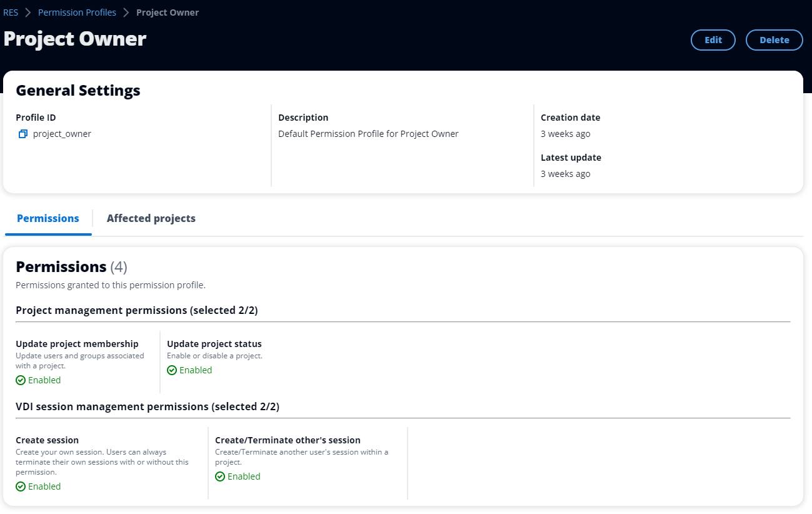Click the Enabled icon under Update project status
The image size is (812, 514).
point(171,370)
